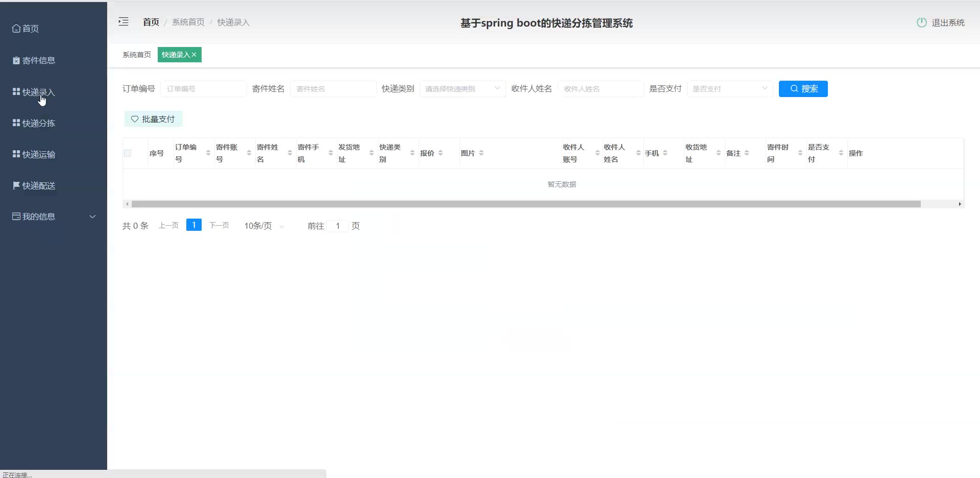Click the 批量支付 button
Screen dimensions: 980x478
[x=153, y=119]
